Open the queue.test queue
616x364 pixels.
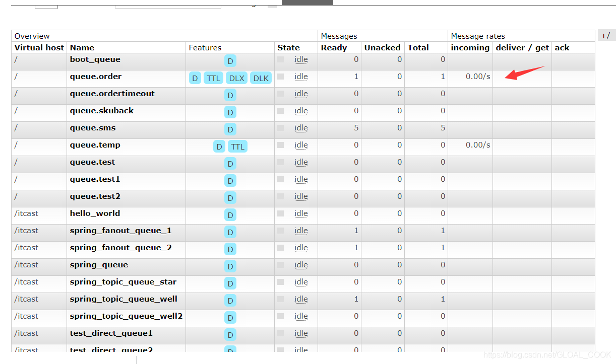(x=93, y=162)
